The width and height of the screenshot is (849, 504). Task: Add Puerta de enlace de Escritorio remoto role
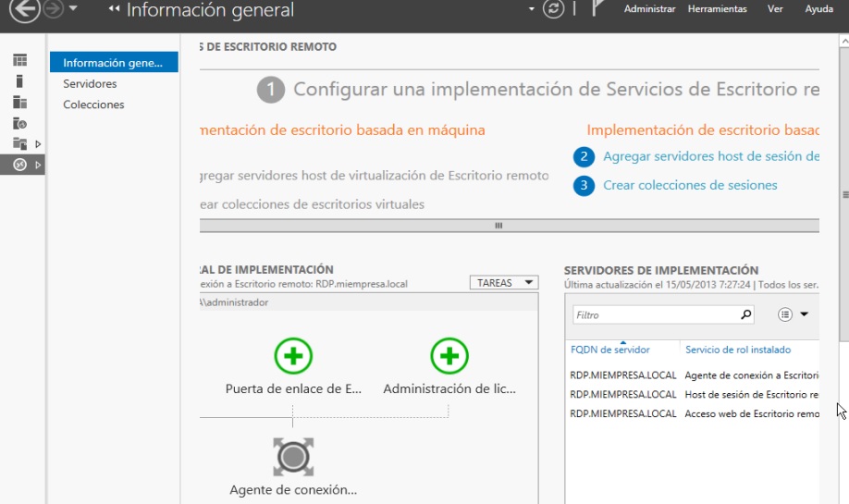[293, 356]
